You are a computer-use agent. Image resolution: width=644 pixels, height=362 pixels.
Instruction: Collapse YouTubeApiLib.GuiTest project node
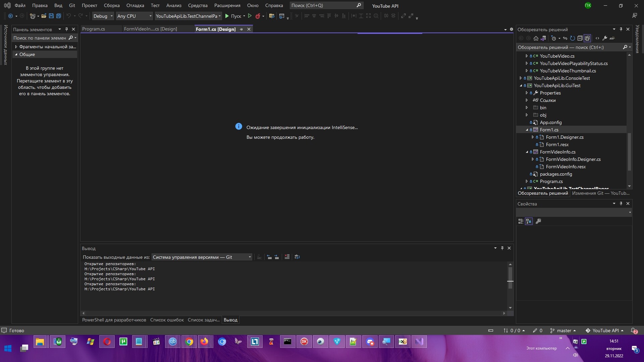[521, 85]
